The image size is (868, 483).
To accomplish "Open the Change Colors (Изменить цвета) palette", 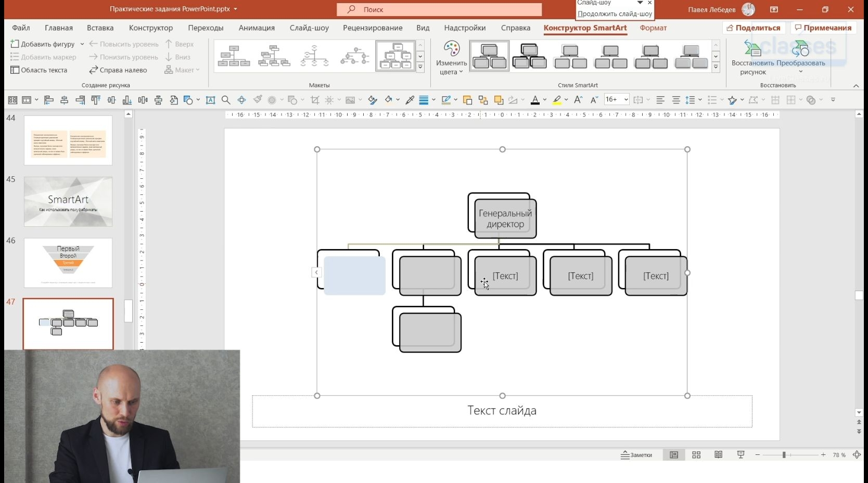I will 451,58.
